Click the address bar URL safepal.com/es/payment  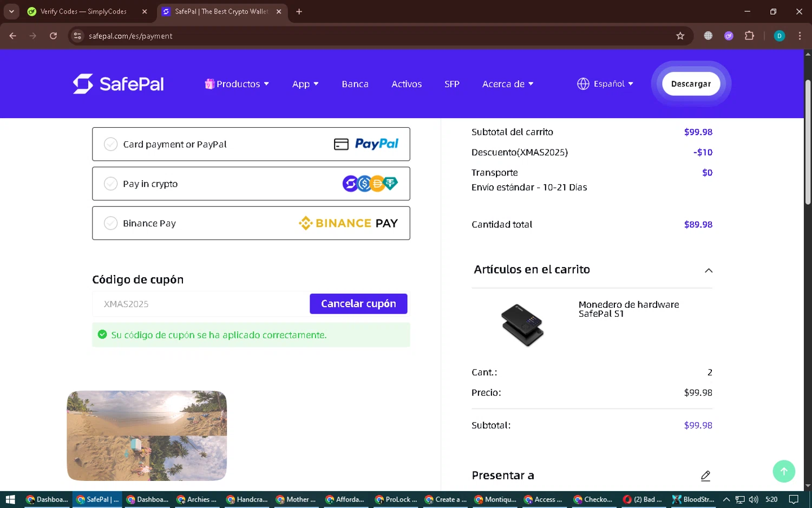(130, 36)
